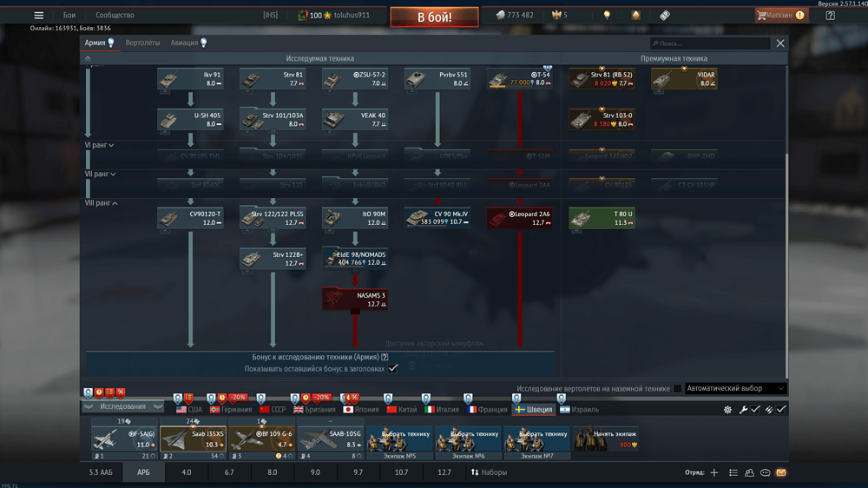
Task: Open the Сообщество menu
Action: pos(115,16)
